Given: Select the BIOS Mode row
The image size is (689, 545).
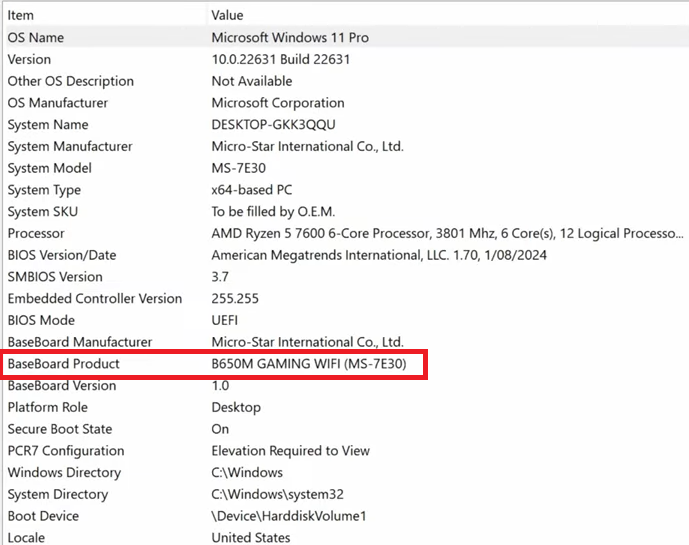Looking at the screenshot, I should (x=41, y=320).
